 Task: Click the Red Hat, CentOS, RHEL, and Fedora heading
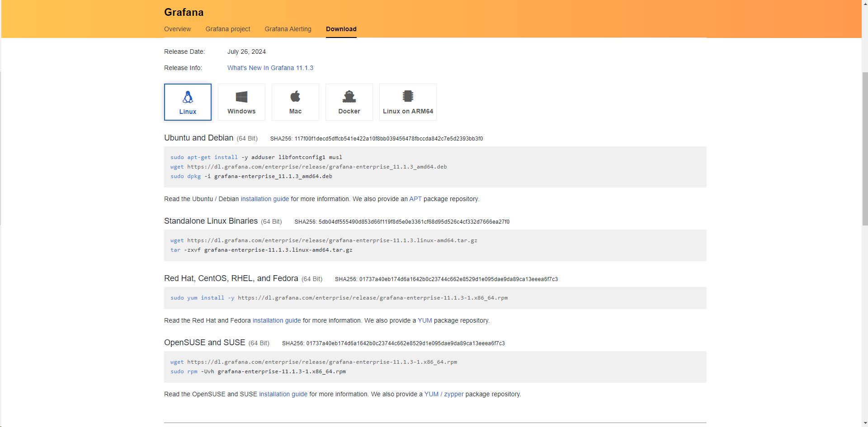coord(231,278)
